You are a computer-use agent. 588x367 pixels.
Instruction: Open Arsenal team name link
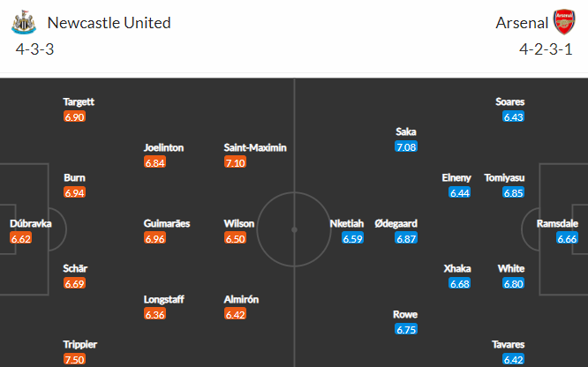pyautogui.click(x=522, y=23)
